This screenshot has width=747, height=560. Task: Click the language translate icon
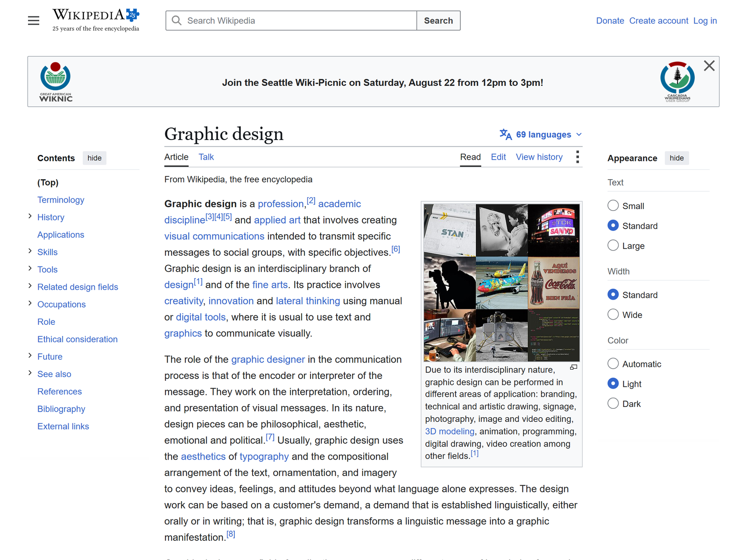pos(506,134)
